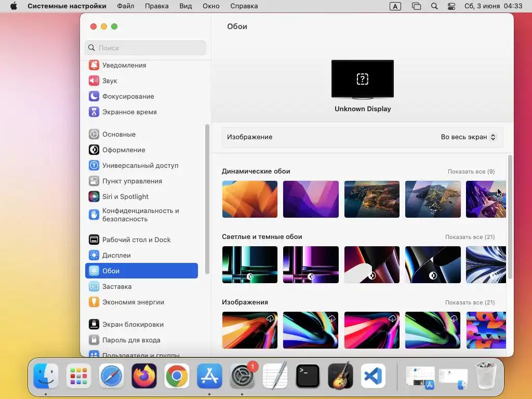Image resolution: width=532 pixels, height=399 pixels.
Task: Launch Firefox from the Dock
Action: [144, 376]
